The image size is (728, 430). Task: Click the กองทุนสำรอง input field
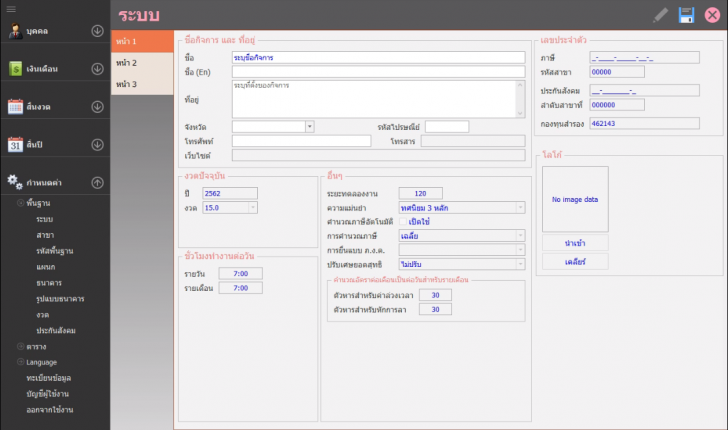(x=643, y=124)
